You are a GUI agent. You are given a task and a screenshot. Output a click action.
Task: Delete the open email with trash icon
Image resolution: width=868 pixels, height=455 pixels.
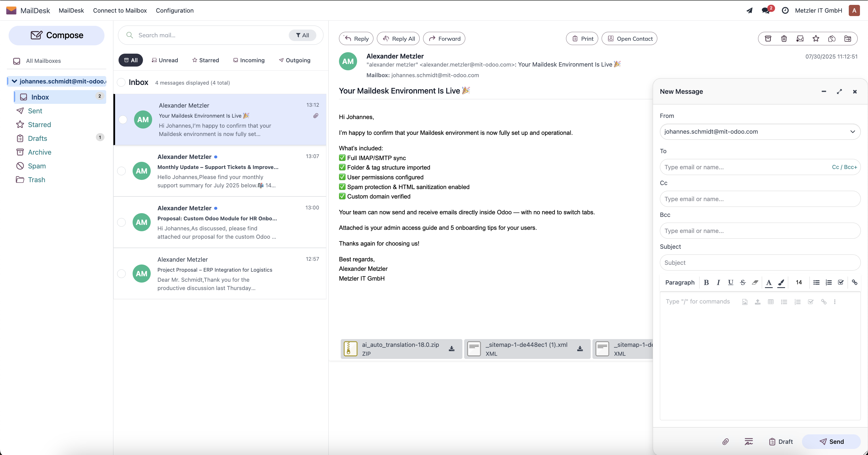784,39
